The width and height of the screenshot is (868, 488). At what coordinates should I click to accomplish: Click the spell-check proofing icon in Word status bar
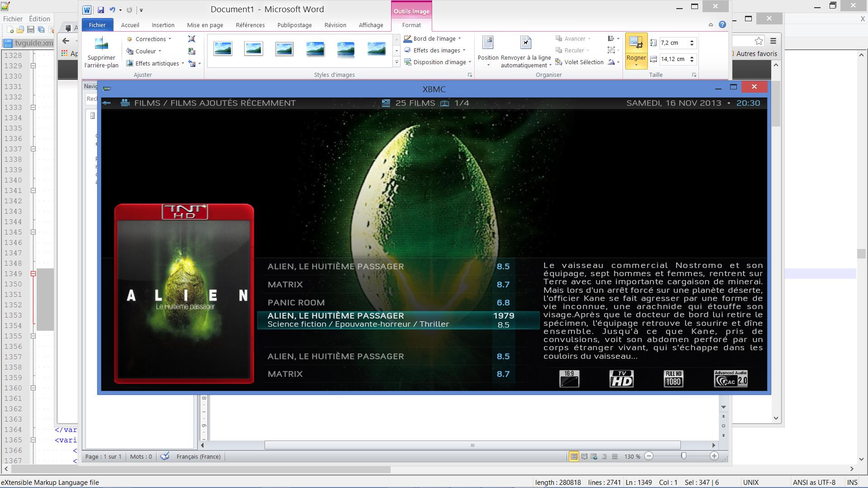coord(165,456)
